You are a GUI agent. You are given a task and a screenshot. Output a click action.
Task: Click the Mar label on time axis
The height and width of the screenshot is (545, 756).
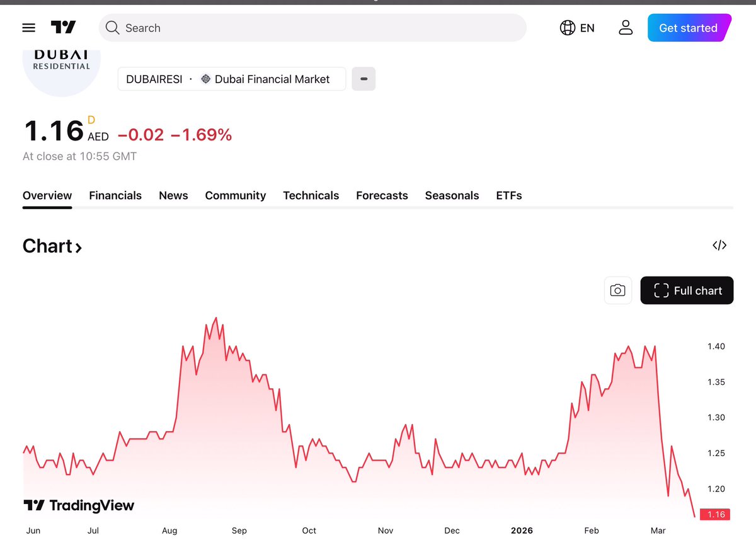[658, 531]
